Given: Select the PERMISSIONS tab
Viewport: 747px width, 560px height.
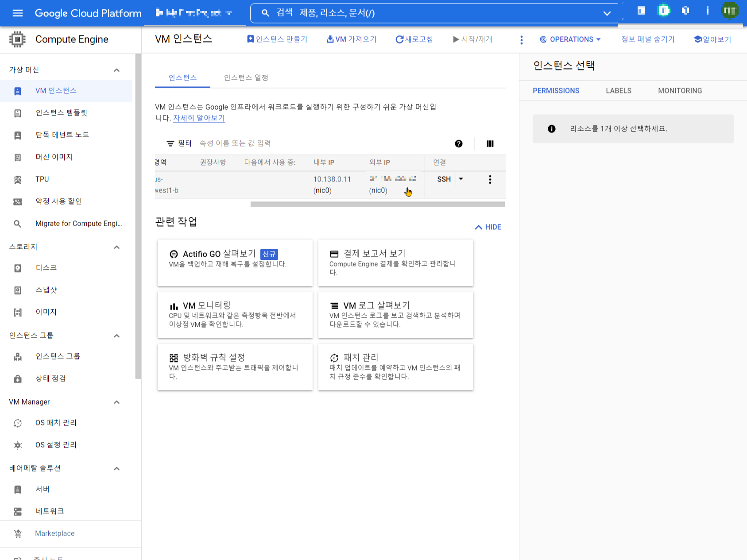Looking at the screenshot, I should [x=556, y=91].
